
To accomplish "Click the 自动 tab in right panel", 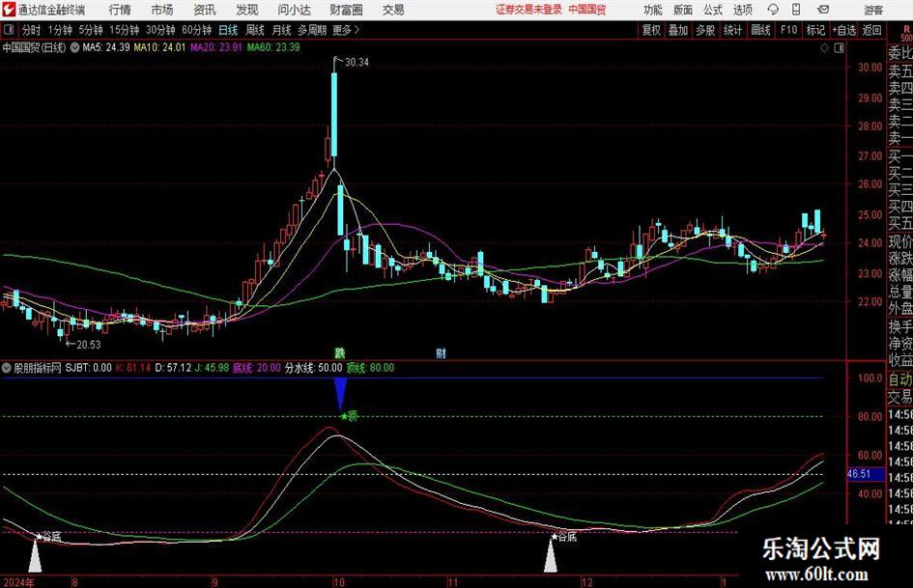I will pos(899,379).
